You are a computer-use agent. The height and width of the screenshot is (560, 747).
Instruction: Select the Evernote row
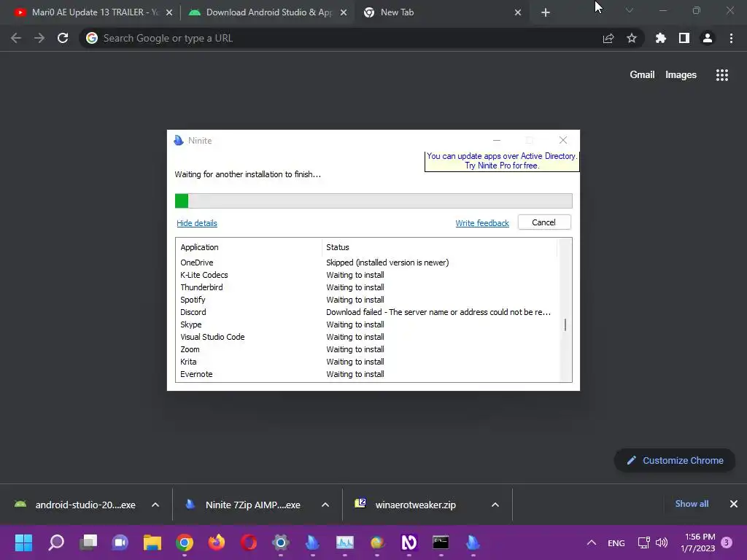tap(367, 374)
